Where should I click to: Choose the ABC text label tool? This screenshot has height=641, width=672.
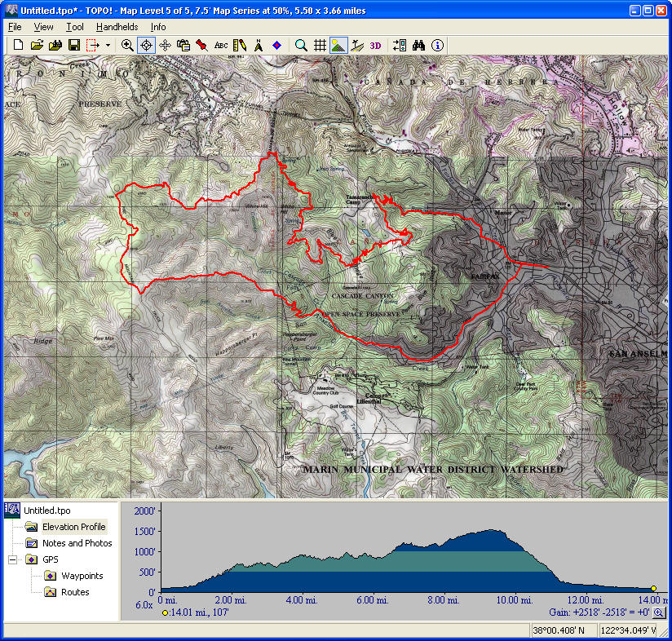point(221,46)
